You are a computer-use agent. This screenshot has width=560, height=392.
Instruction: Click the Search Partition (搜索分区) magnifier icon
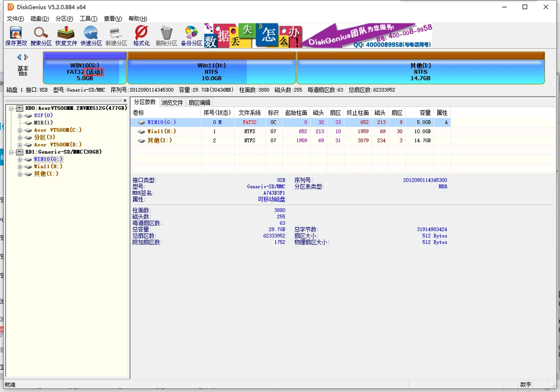[x=41, y=36]
